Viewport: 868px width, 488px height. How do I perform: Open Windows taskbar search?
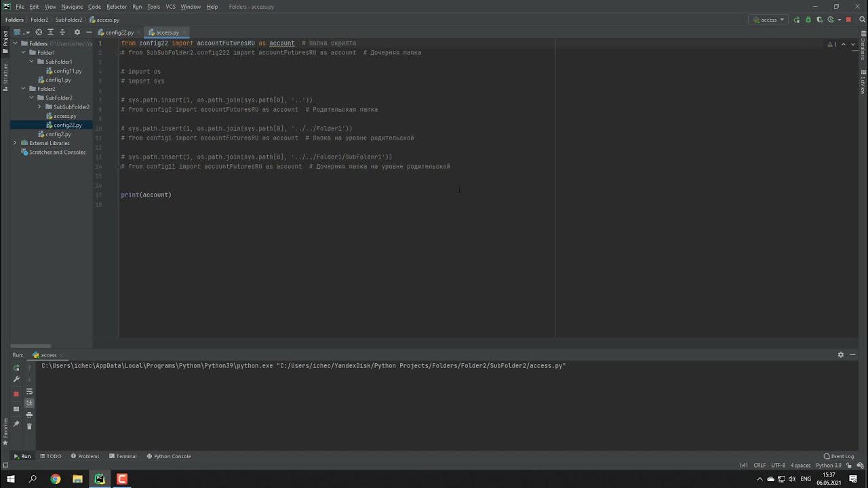click(33, 479)
